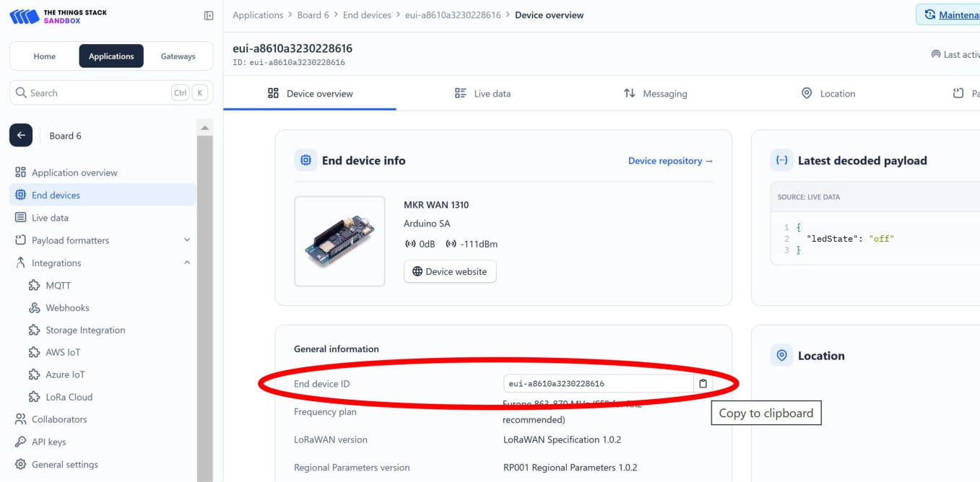Viewport: 980px width, 482px height.
Task: Expand the Payload formatters section
Action: coord(186,240)
